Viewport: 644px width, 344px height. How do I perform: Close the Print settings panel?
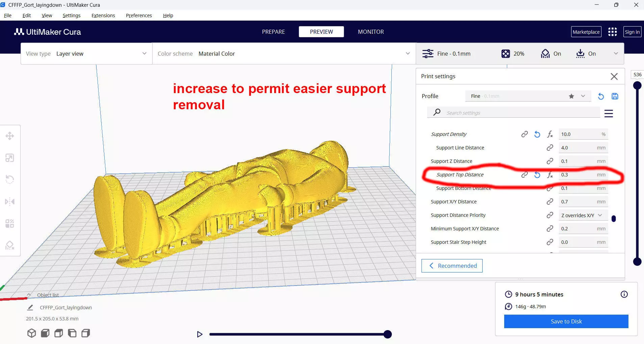(614, 77)
